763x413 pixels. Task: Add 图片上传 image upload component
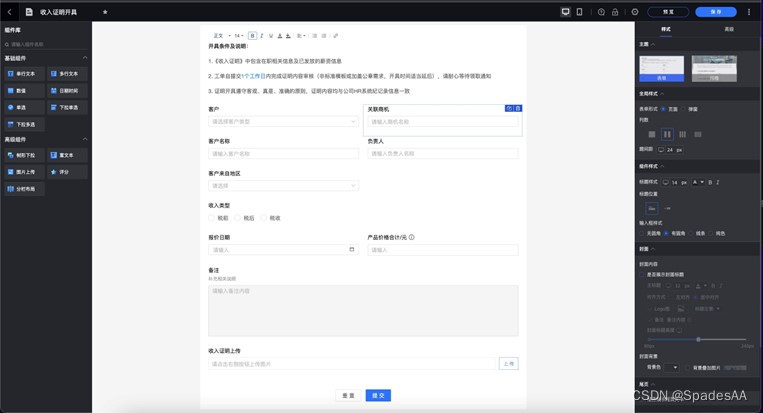pos(24,172)
